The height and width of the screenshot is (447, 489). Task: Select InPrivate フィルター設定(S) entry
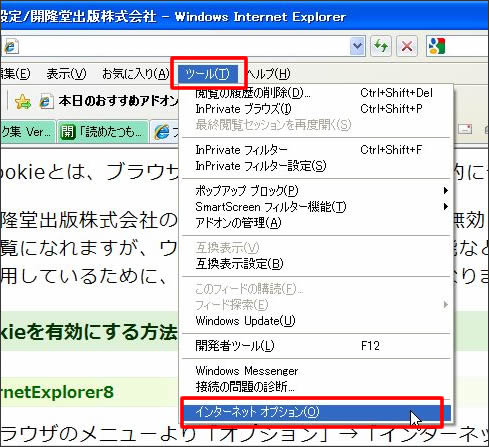click(316, 166)
